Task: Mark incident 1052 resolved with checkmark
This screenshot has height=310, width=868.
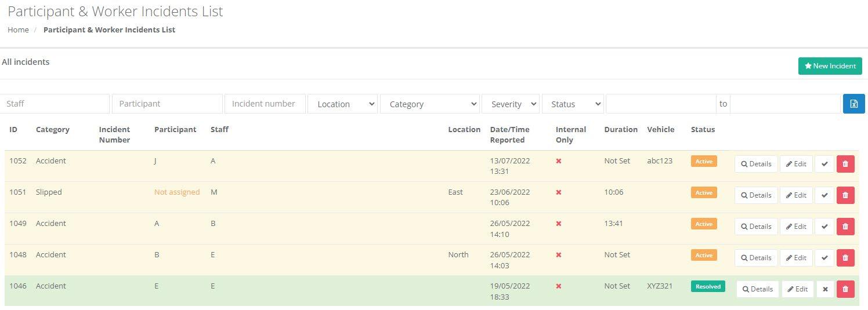Action: 824,164
